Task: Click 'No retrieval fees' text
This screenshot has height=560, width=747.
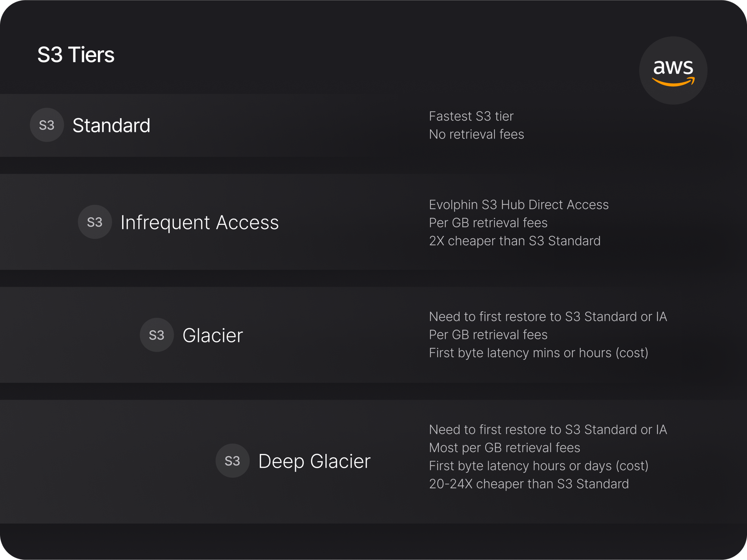Action: click(x=476, y=134)
